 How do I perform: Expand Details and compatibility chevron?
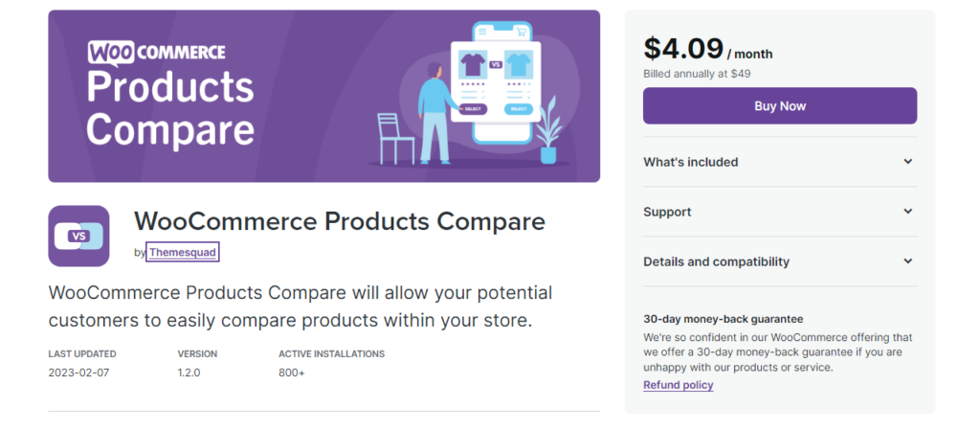(x=908, y=261)
